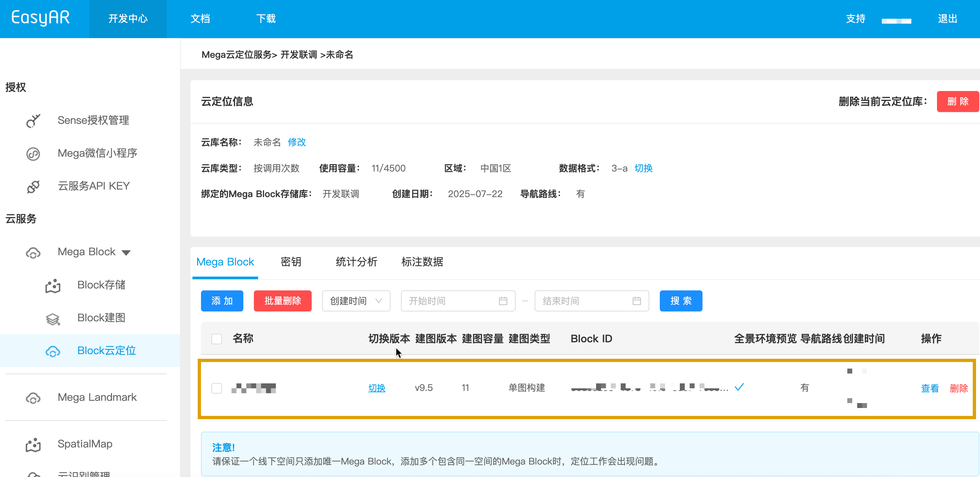Check the checkbox of the first block row
The image size is (980, 477).
coord(216,388)
